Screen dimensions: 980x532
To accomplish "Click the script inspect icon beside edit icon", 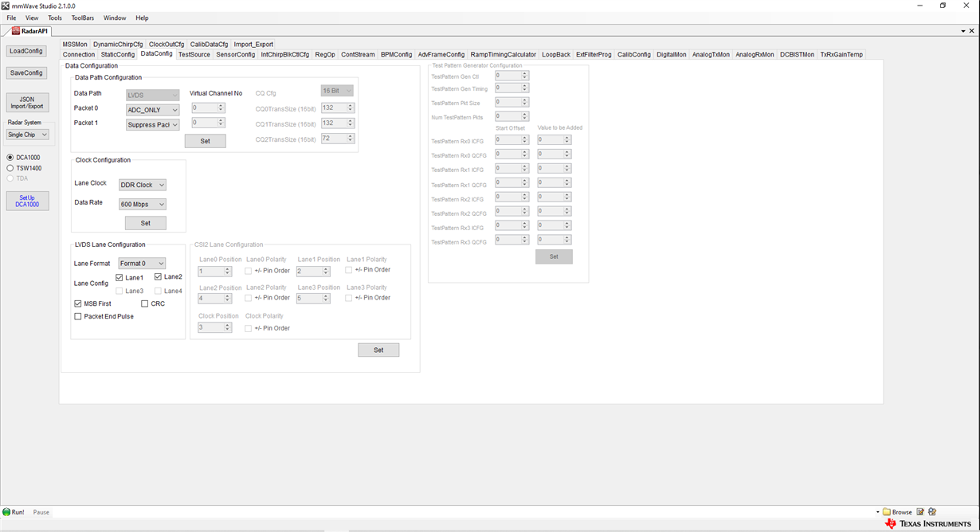I will tap(932, 512).
